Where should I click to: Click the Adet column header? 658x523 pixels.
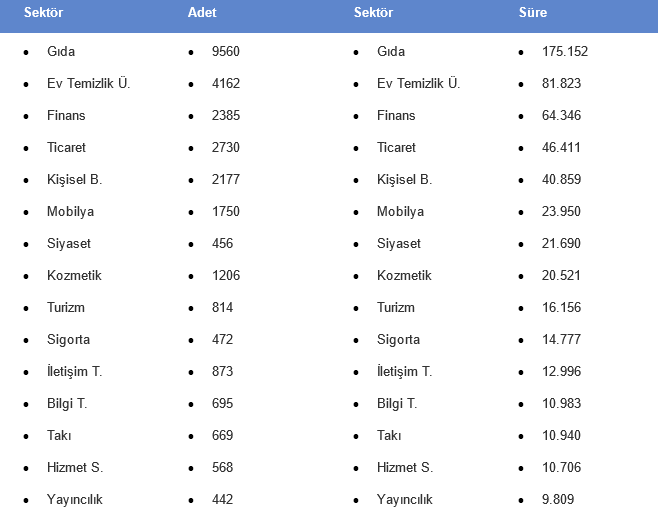tap(202, 12)
